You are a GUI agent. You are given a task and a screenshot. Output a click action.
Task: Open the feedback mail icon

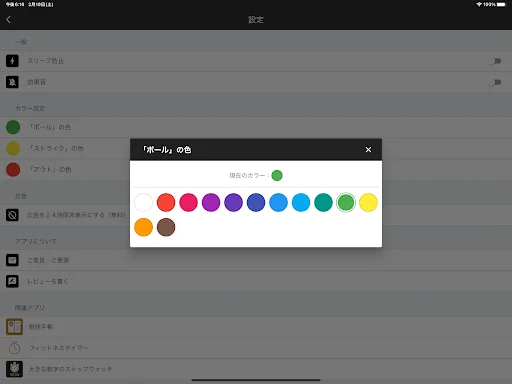tap(12, 260)
